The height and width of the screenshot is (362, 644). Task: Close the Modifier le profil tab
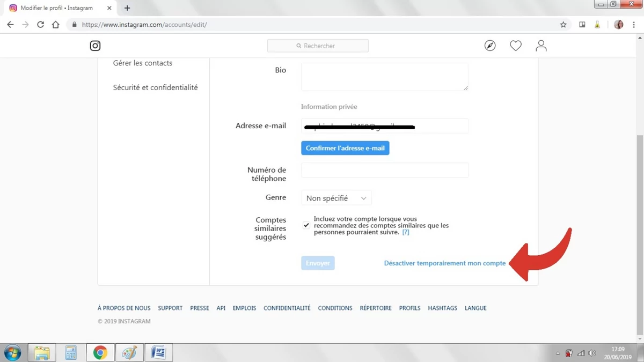pos(109,8)
